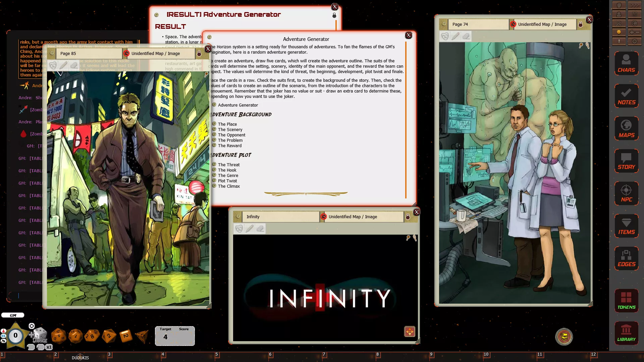Click the combat tracker triple-arrow button

click(634, 5)
